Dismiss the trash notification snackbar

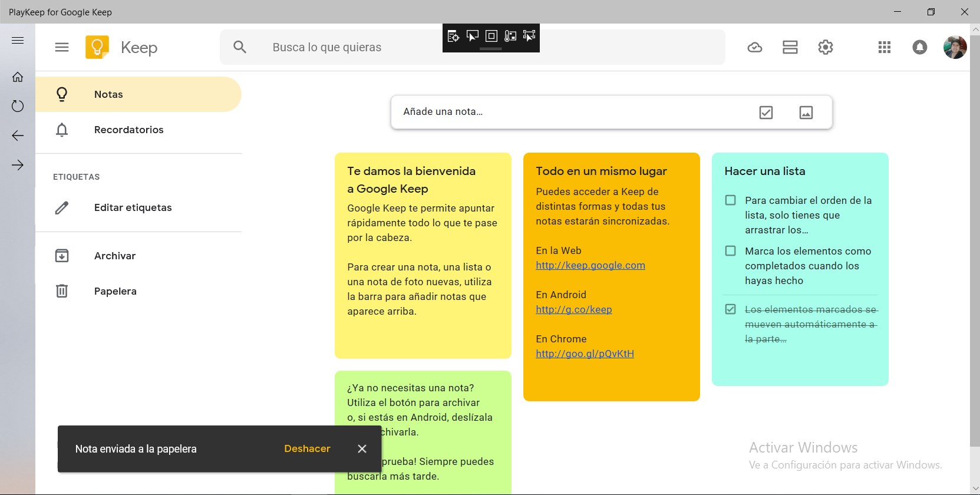[362, 449]
